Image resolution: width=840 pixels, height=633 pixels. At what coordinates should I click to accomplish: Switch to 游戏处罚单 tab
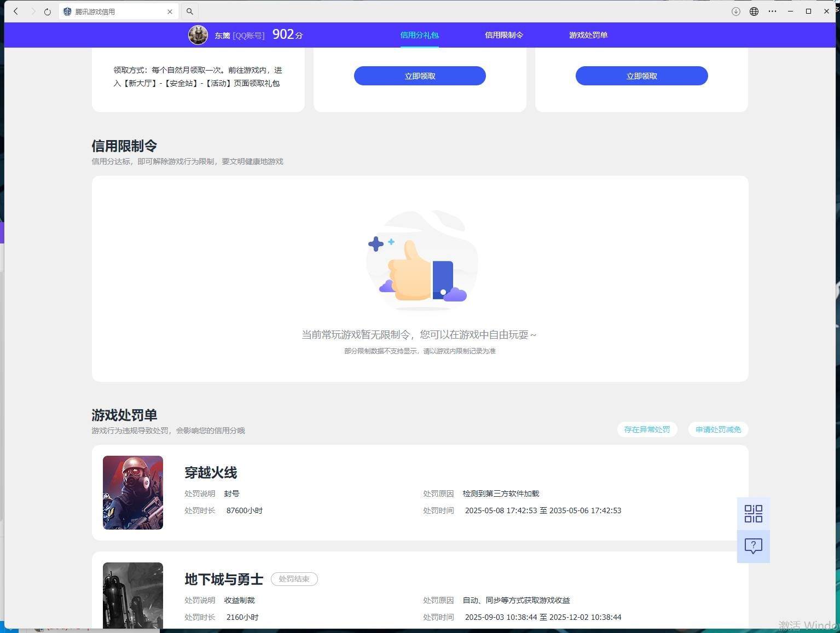tap(588, 35)
